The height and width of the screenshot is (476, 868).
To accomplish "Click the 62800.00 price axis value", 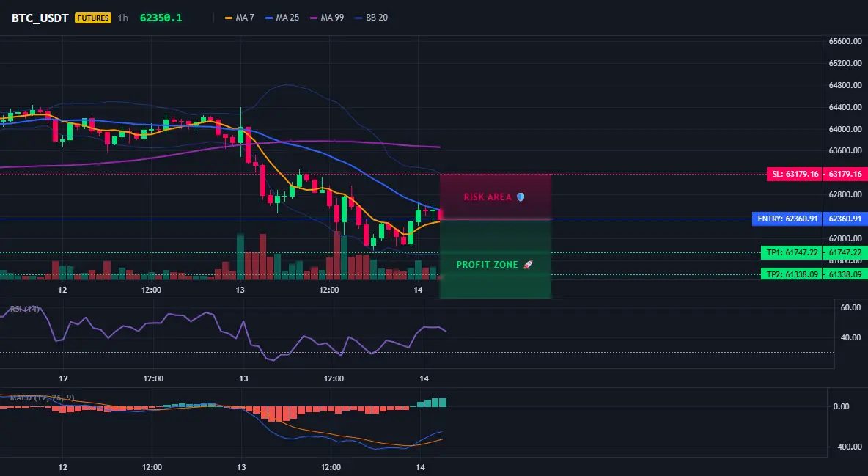I will coord(845,194).
